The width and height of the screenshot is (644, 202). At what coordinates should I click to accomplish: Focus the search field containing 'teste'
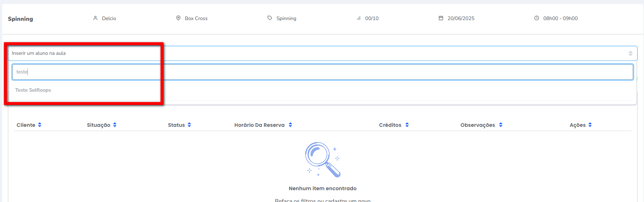pos(322,72)
